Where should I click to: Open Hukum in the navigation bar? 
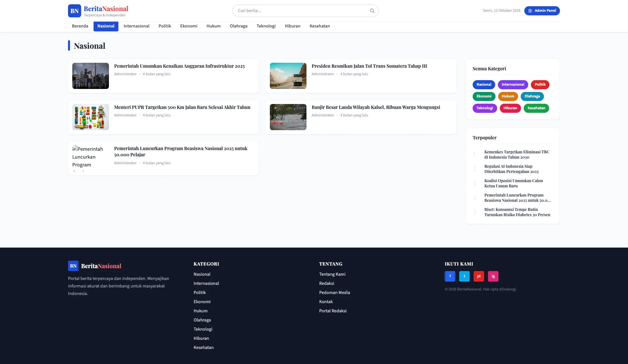click(x=214, y=26)
